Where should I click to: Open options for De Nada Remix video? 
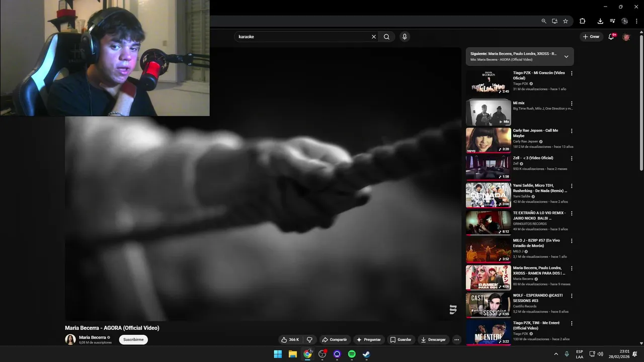[572, 186]
